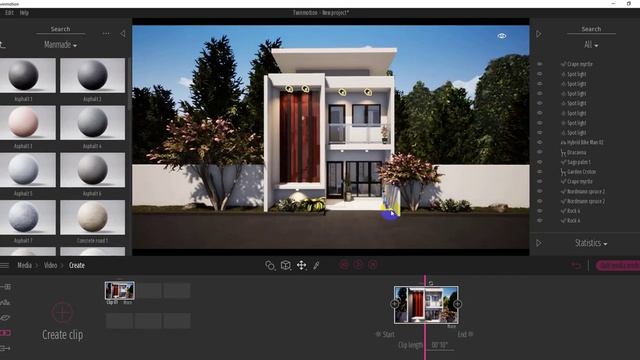640x360 pixels.
Task: Open More under Clip 01 thumbnail
Action: pos(128,303)
